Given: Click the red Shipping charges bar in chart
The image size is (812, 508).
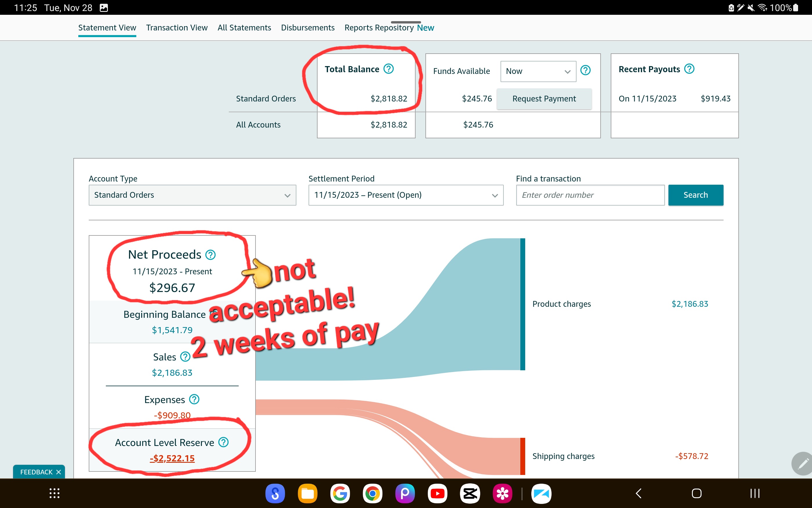Looking at the screenshot, I should (x=522, y=456).
